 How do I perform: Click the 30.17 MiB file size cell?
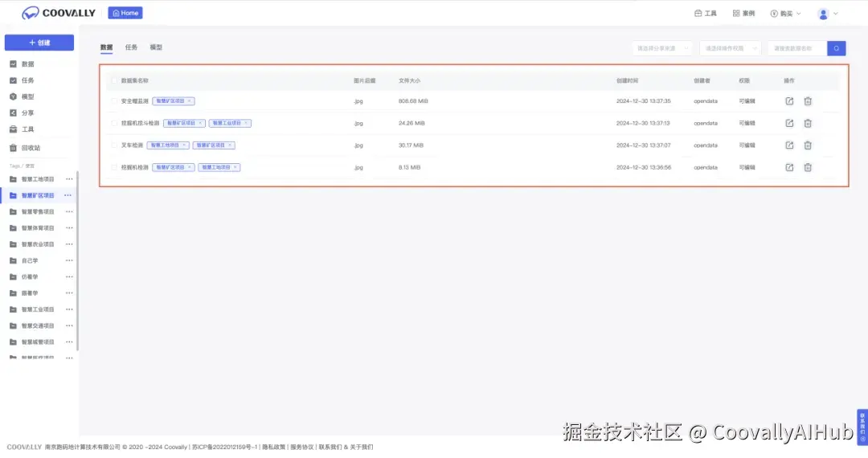[x=411, y=145]
